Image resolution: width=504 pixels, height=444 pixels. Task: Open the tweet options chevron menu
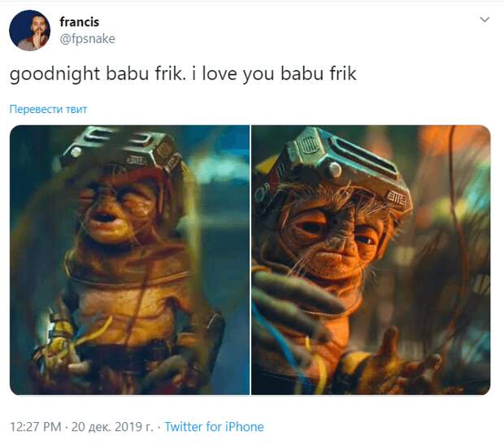click(484, 20)
